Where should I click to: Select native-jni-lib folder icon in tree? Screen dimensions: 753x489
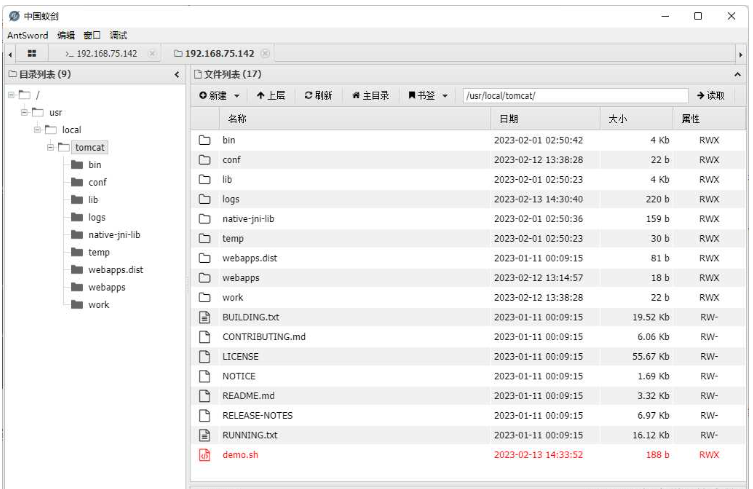pos(77,234)
